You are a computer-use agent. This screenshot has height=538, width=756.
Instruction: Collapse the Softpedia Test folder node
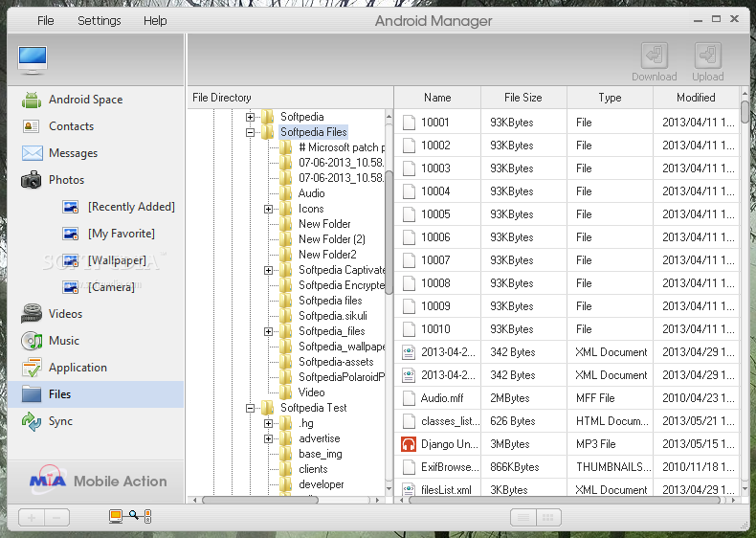pyautogui.click(x=250, y=408)
